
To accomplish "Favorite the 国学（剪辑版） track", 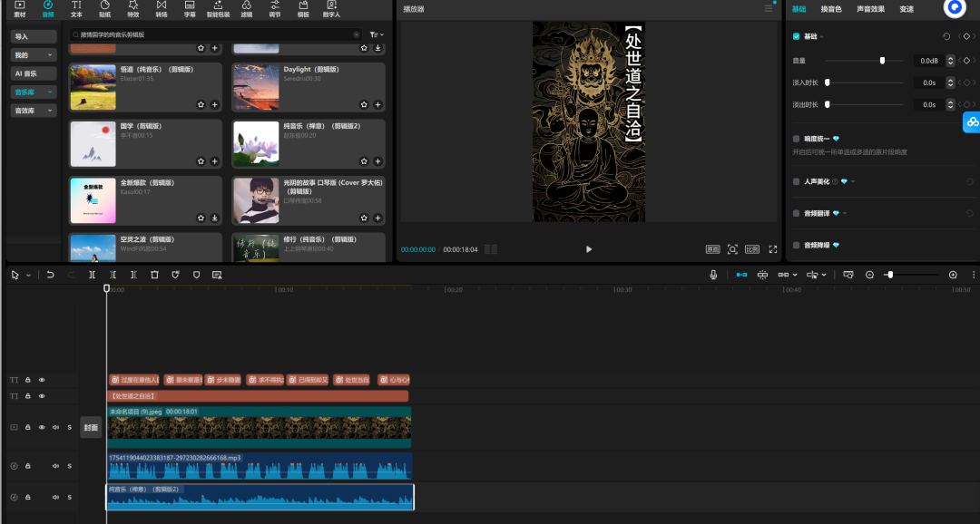I will (x=201, y=161).
